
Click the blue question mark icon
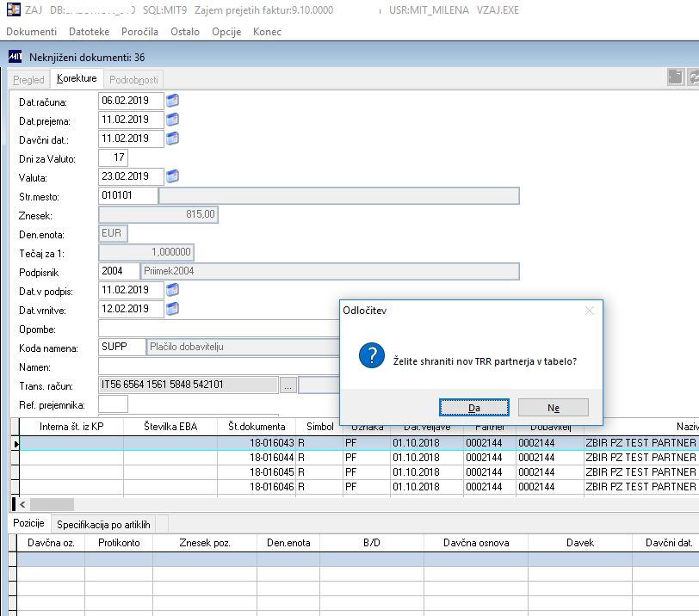point(371,355)
